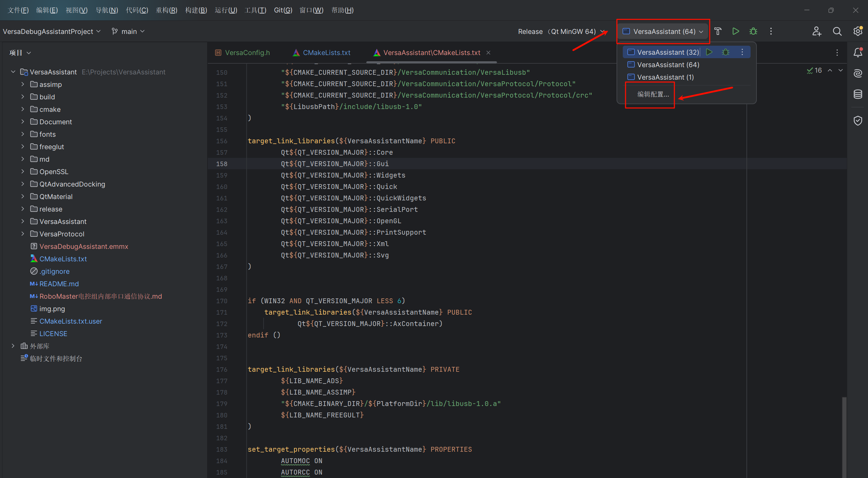Select the freeglut folder
This screenshot has height=478, width=868.
(x=47, y=147)
